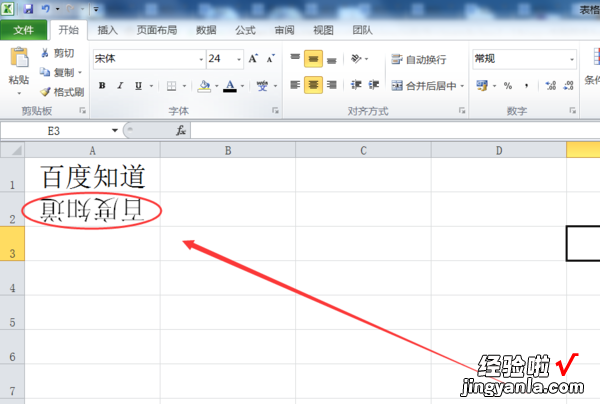Expand font color dropdown arrow
This screenshot has height=404, width=600.
(x=242, y=86)
